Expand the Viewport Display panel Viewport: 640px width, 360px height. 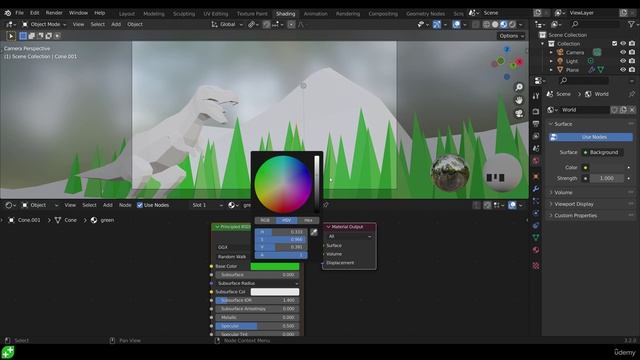click(x=573, y=204)
